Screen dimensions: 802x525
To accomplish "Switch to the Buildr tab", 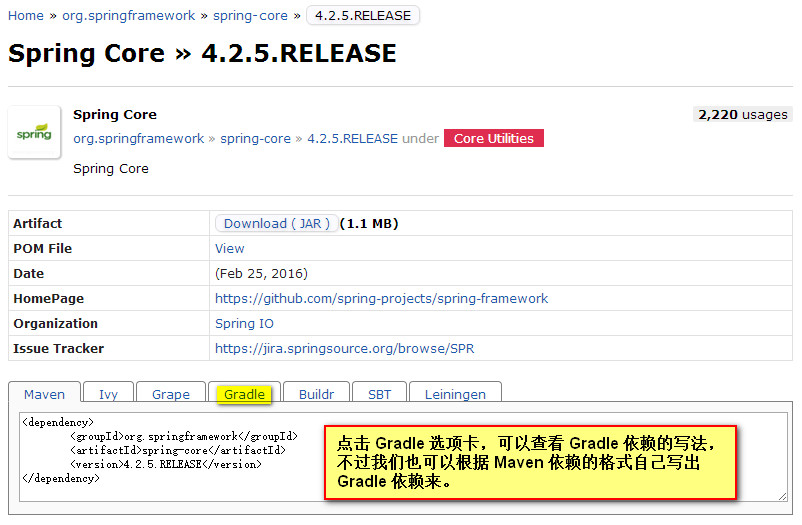I will [x=317, y=393].
